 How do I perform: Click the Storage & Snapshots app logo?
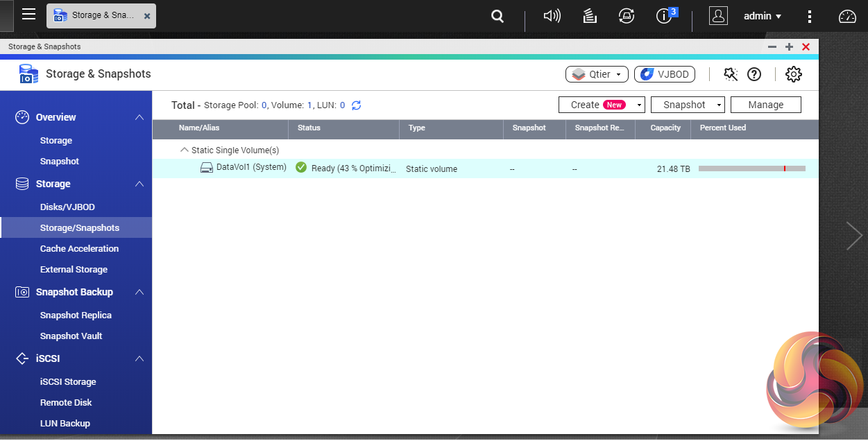click(x=28, y=73)
